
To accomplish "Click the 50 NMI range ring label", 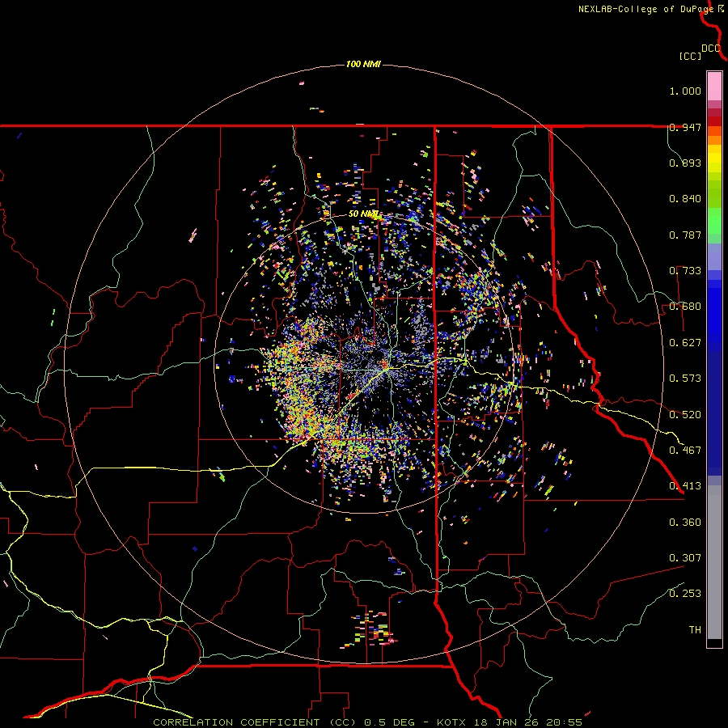I will pyautogui.click(x=363, y=214).
